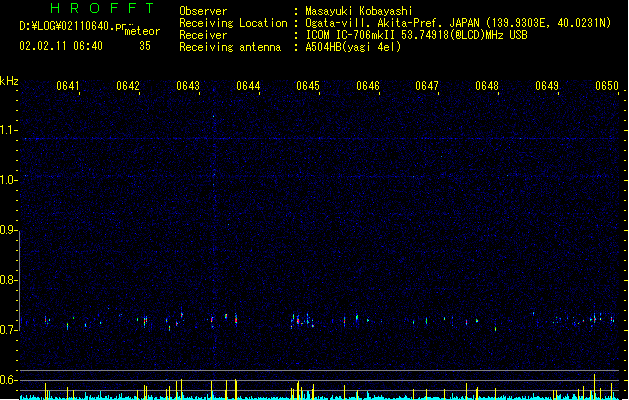
Task: Click the meteor count label
Action: click(x=142, y=31)
